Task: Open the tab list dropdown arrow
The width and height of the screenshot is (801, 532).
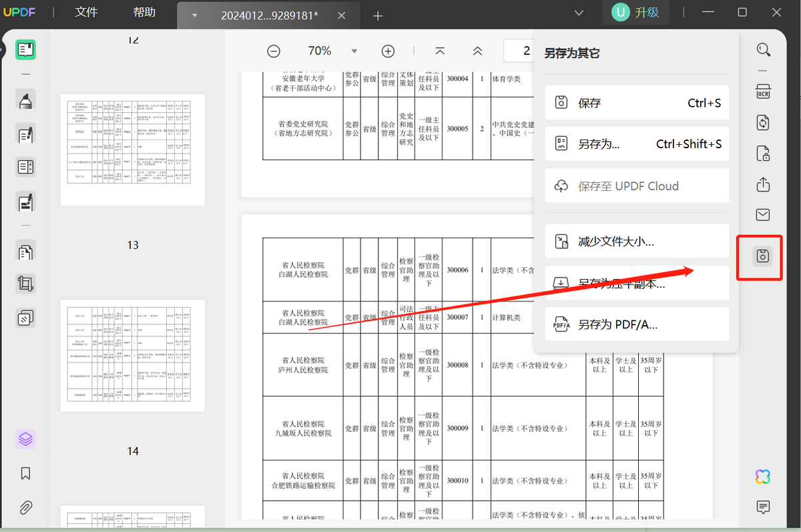Action: [x=194, y=15]
